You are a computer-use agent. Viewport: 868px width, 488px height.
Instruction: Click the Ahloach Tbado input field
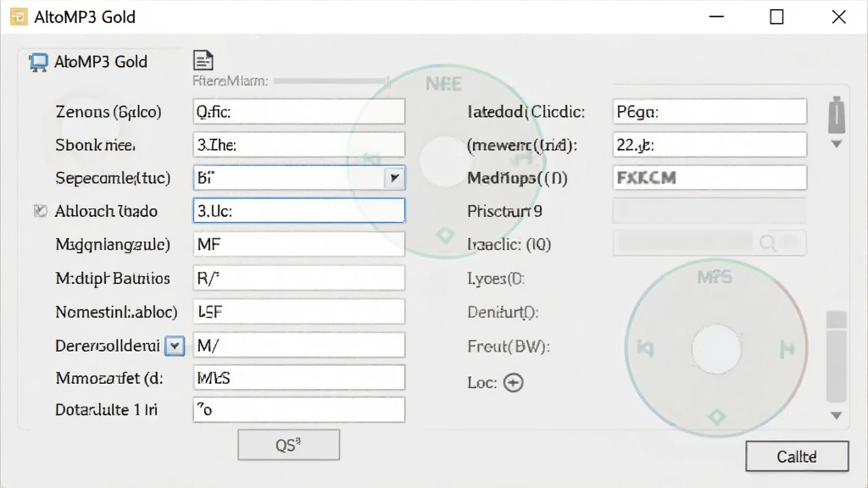(x=299, y=211)
